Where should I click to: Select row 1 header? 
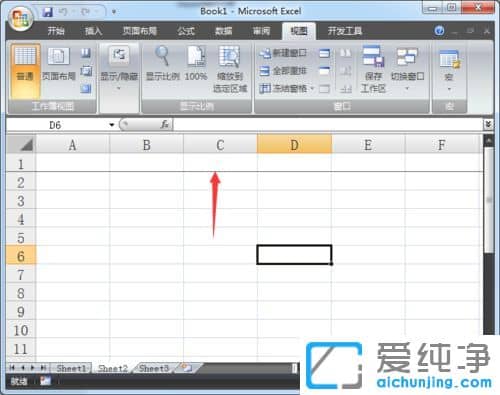(x=21, y=164)
